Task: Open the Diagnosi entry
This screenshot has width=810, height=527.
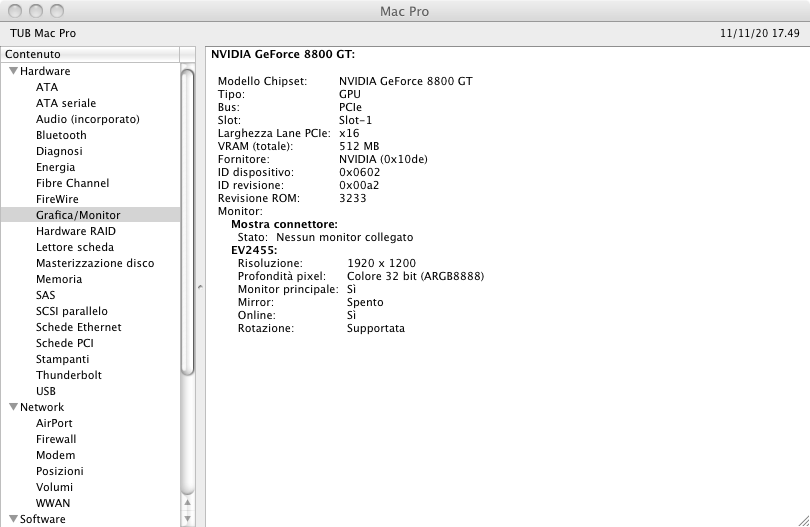Action: [x=59, y=151]
